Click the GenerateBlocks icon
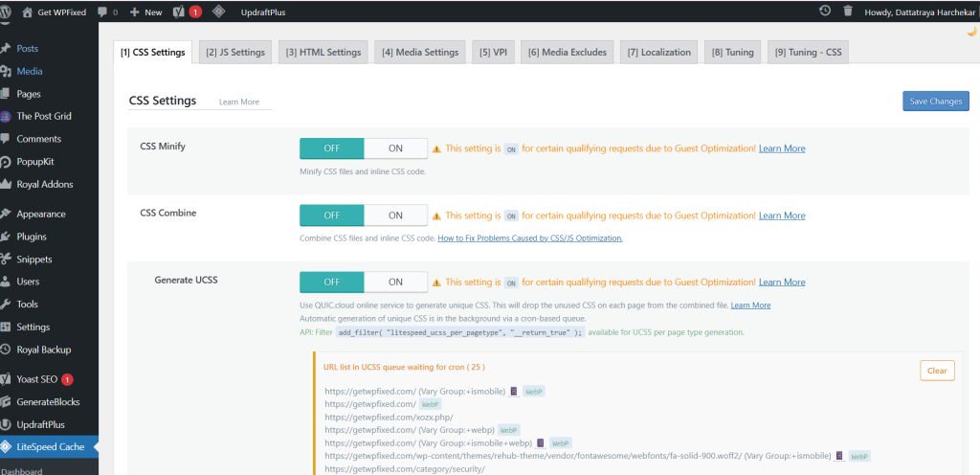 click(x=6, y=402)
